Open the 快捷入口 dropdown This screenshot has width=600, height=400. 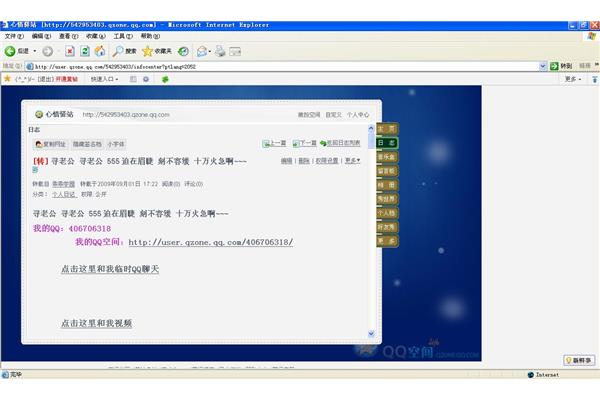pyautogui.click(x=104, y=79)
